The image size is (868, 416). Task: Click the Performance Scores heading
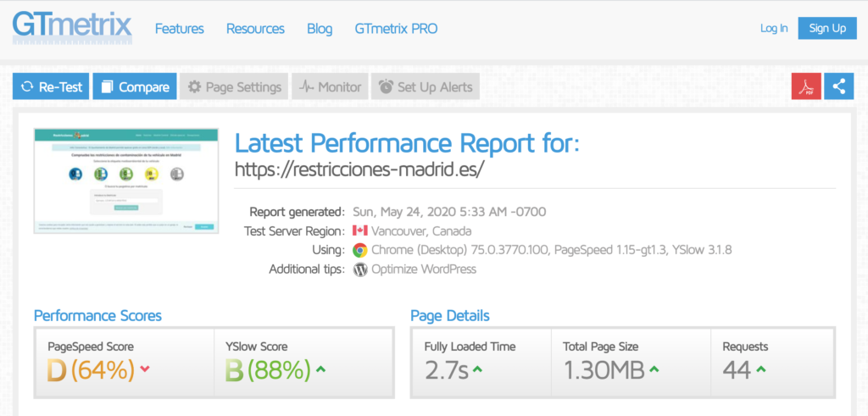click(97, 315)
